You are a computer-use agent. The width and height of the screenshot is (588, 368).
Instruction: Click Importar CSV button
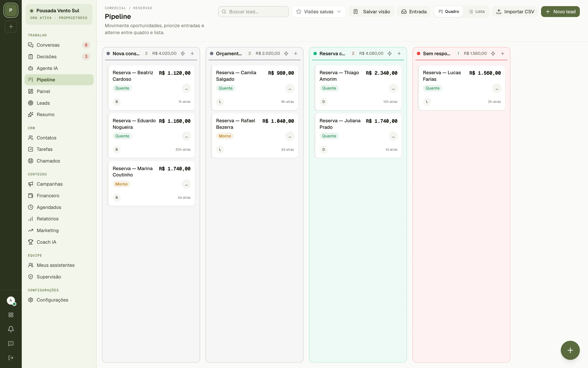[x=515, y=12]
